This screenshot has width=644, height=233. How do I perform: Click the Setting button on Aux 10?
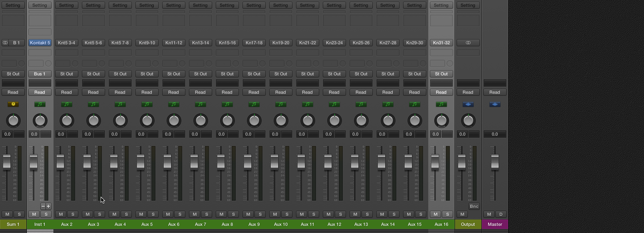(x=281, y=5)
